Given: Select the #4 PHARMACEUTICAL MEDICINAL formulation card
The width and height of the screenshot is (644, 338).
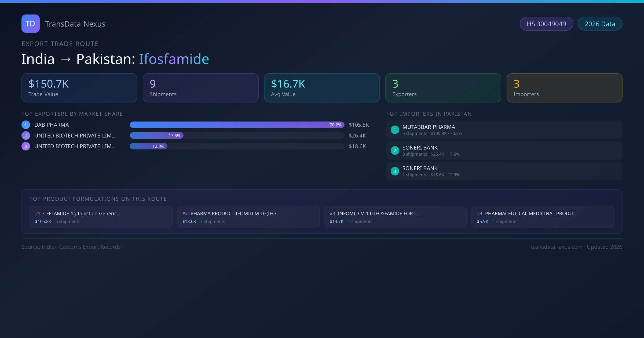Looking at the screenshot, I should point(543,217).
